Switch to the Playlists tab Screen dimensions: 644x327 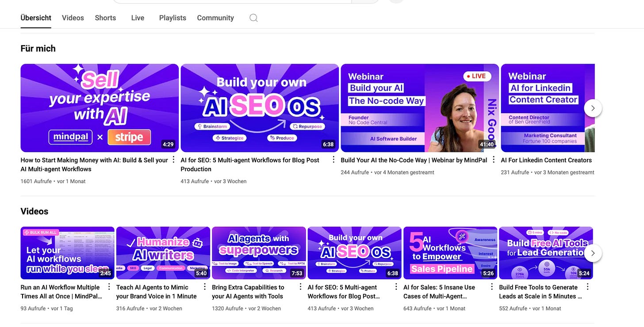point(172,18)
